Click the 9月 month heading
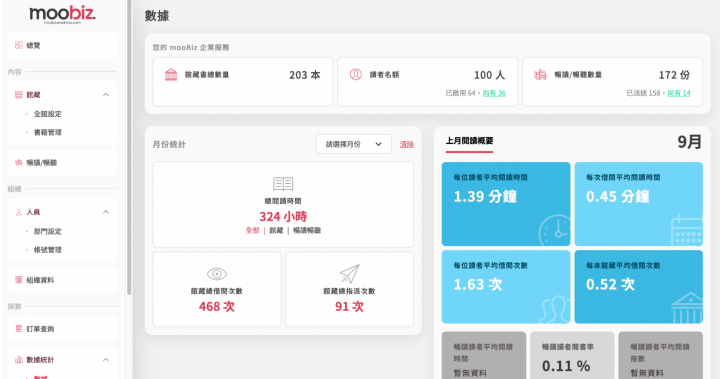This screenshot has width=720, height=379. [x=690, y=142]
